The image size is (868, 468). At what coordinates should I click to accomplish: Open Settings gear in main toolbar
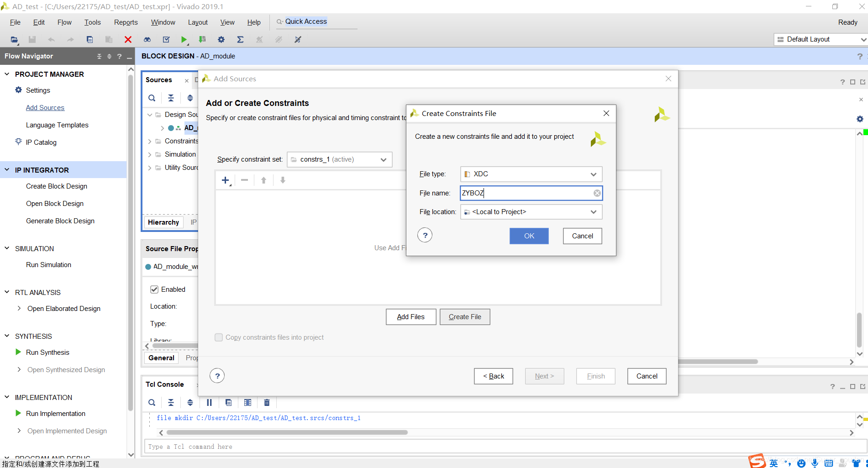(221, 40)
